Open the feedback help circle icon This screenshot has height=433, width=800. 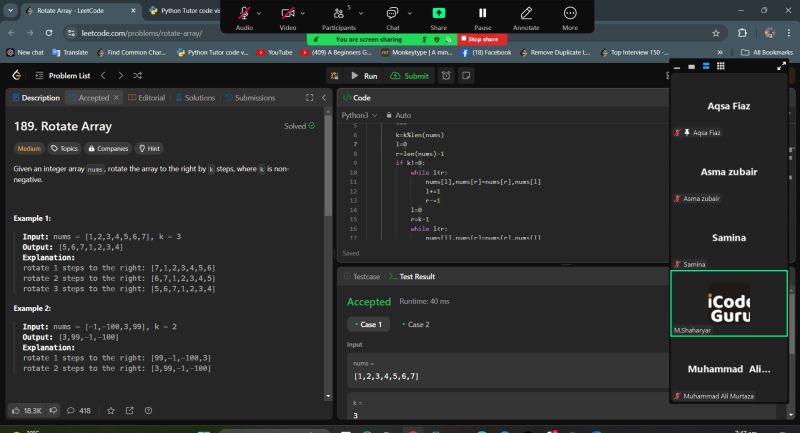[148, 411]
